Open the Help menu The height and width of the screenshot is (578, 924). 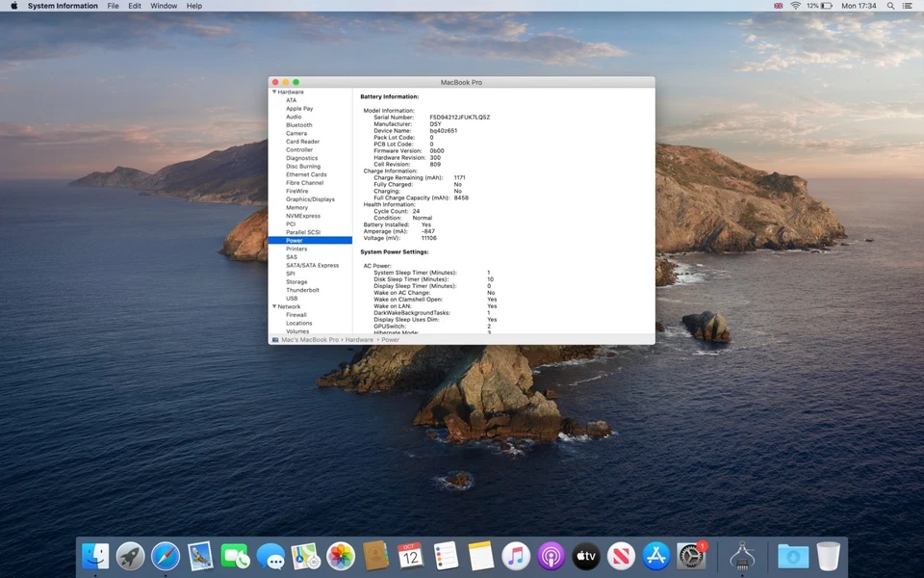(193, 6)
